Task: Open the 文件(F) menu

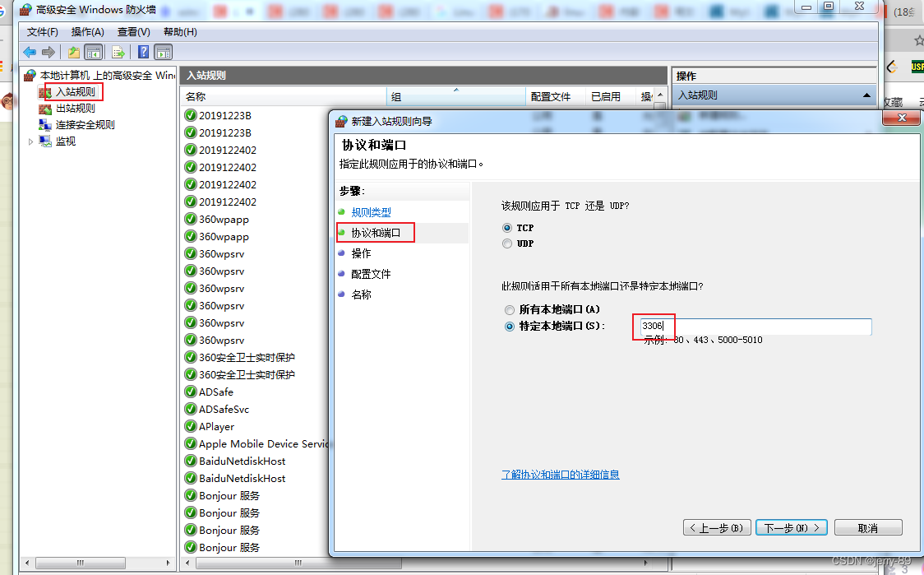Action: (43, 32)
